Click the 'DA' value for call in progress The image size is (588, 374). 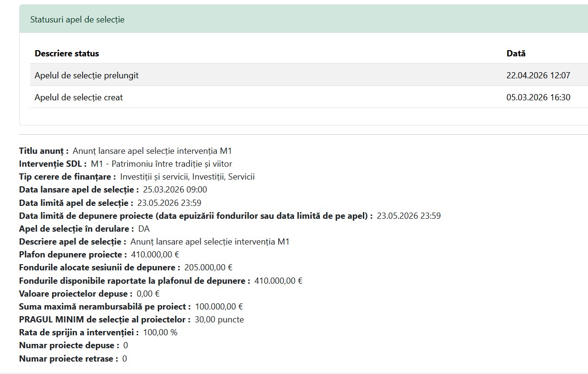[x=144, y=229]
